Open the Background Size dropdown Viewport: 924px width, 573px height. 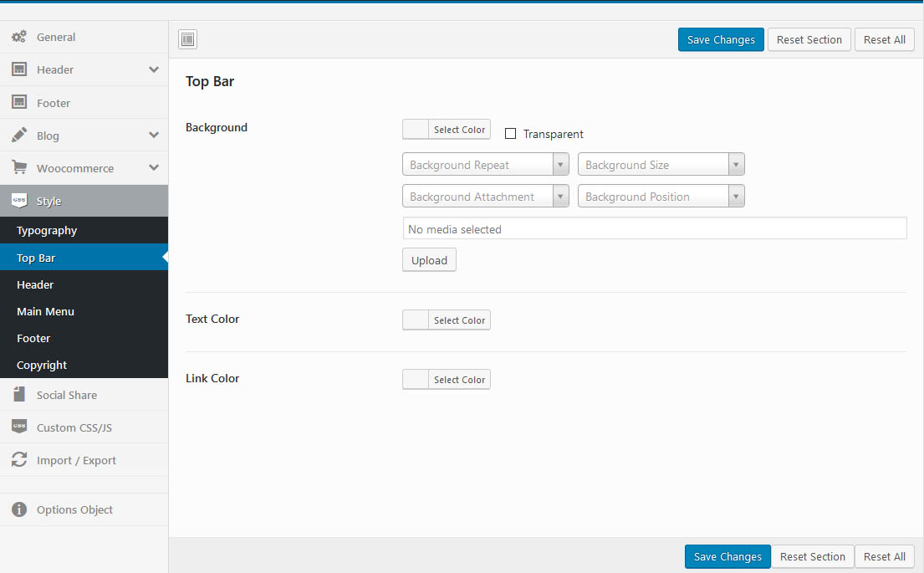click(x=661, y=165)
